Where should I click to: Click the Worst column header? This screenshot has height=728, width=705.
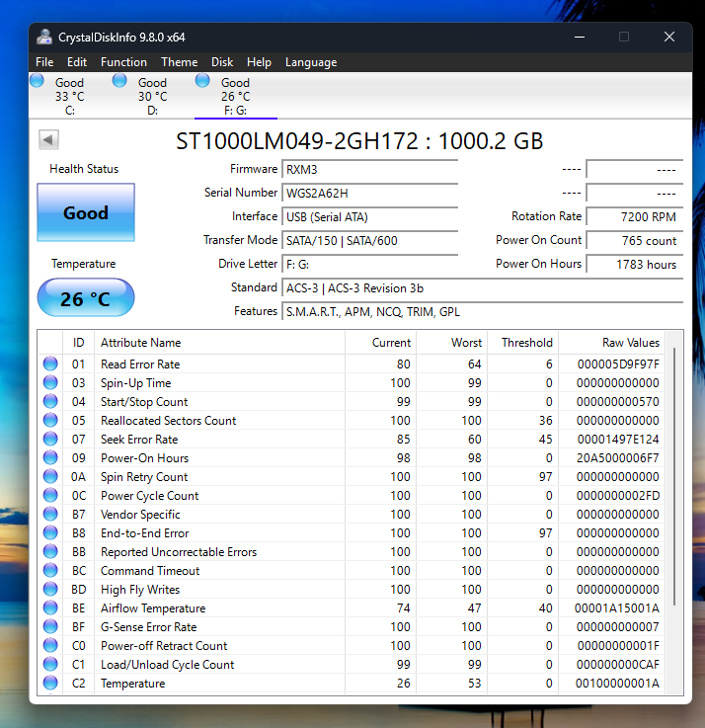pyautogui.click(x=451, y=343)
